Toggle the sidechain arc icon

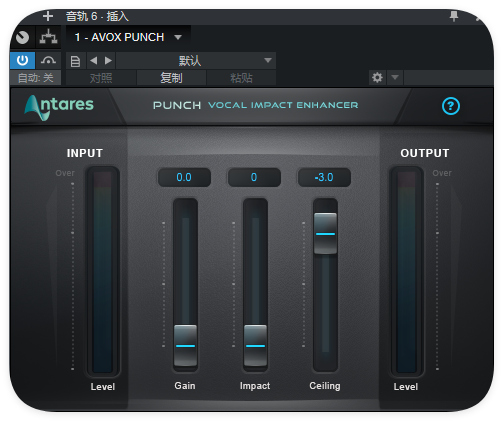click(48, 60)
